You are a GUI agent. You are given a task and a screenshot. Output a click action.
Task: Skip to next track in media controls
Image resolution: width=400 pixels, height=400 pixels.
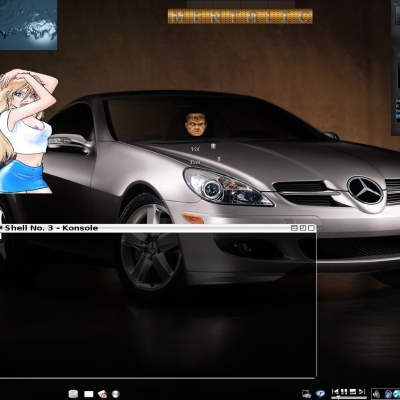tap(362, 391)
